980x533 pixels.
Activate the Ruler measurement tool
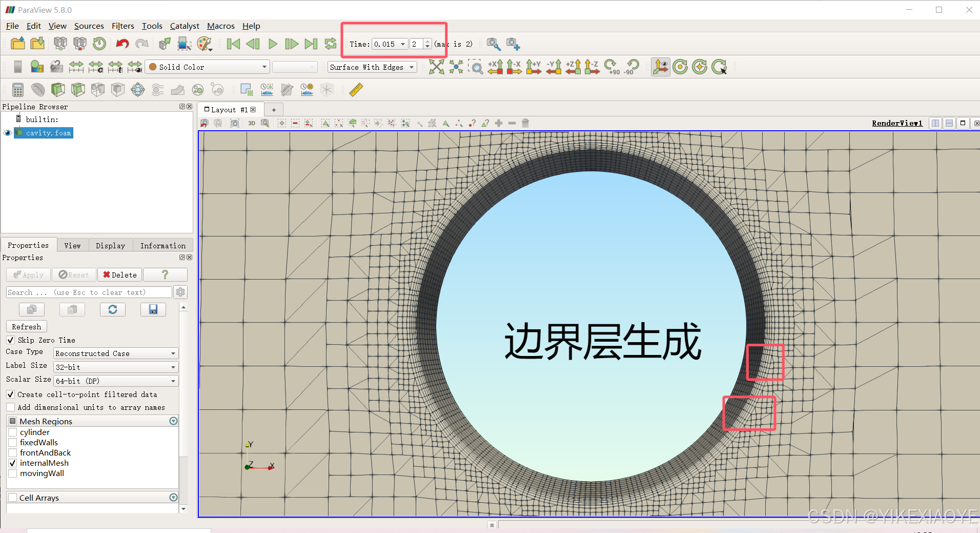click(x=355, y=89)
